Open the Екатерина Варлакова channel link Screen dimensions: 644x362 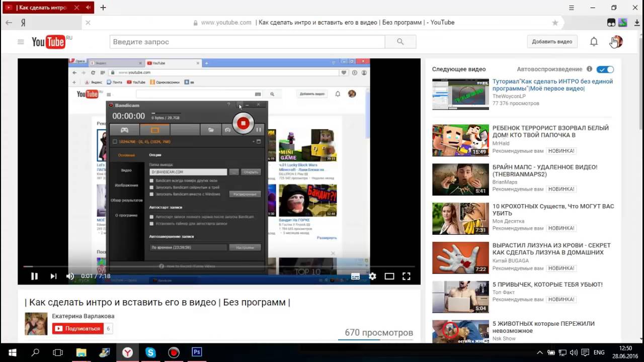(x=83, y=316)
